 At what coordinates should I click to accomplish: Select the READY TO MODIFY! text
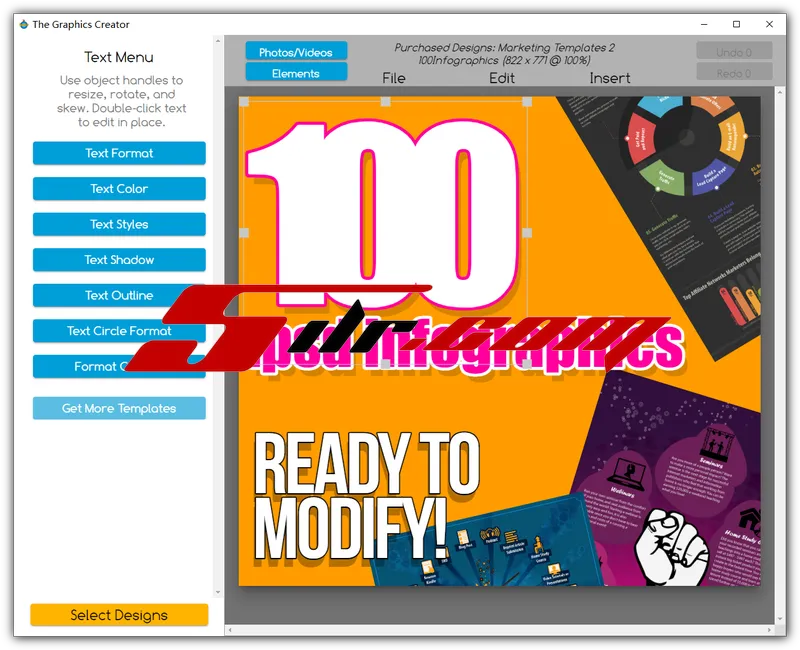pos(366,496)
